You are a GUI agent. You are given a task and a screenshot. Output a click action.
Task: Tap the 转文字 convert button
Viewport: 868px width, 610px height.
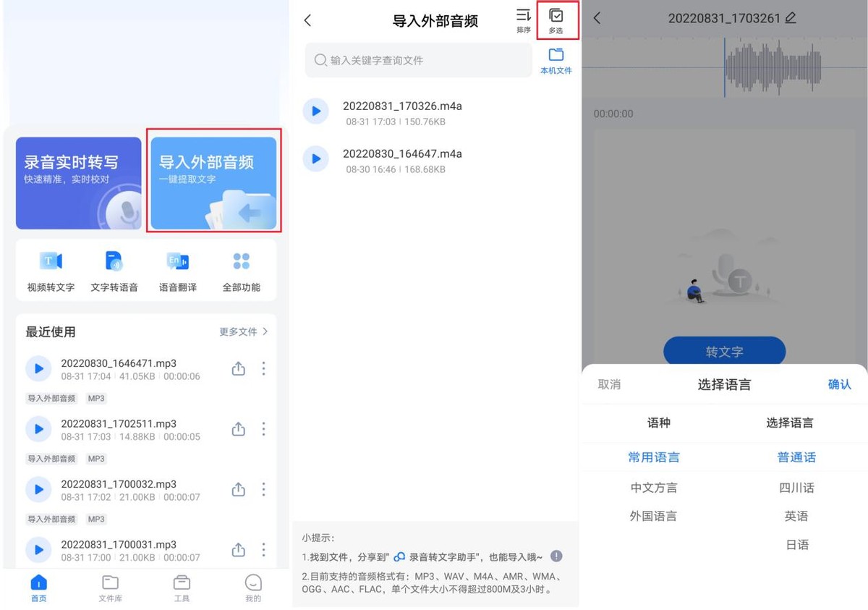click(x=724, y=351)
